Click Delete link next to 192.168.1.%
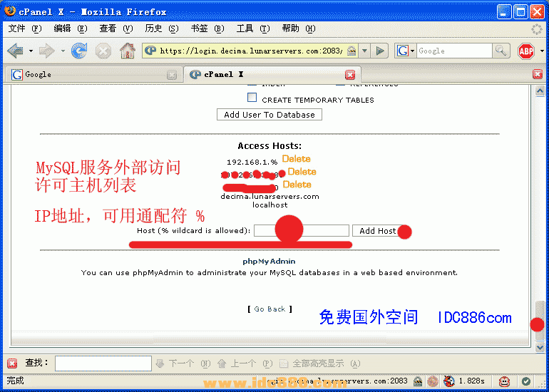Image resolution: width=549 pixels, height=392 pixels. point(296,159)
